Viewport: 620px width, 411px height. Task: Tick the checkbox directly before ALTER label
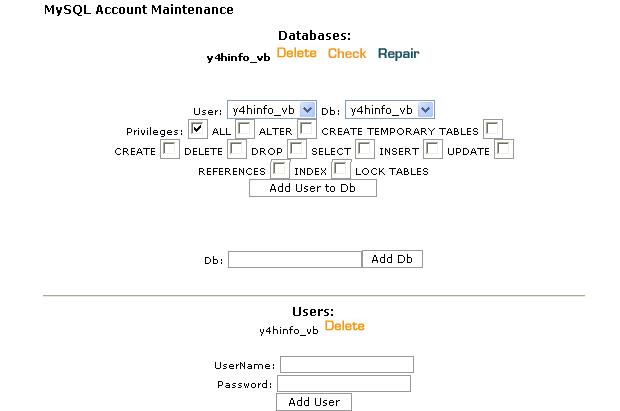pos(245,129)
